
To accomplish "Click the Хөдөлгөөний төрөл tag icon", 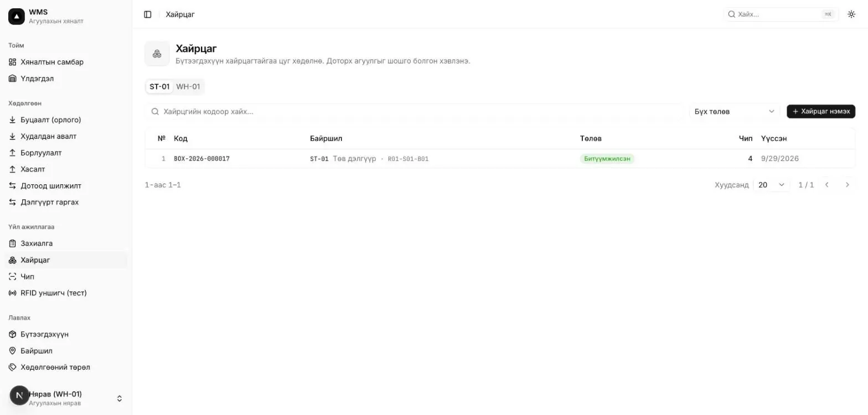I will 13,367.
